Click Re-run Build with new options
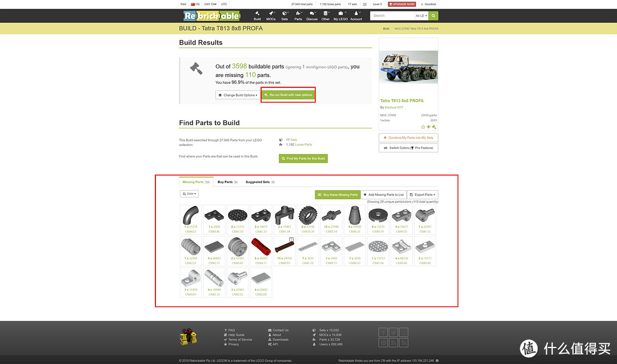The image size is (617, 364). point(288,95)
